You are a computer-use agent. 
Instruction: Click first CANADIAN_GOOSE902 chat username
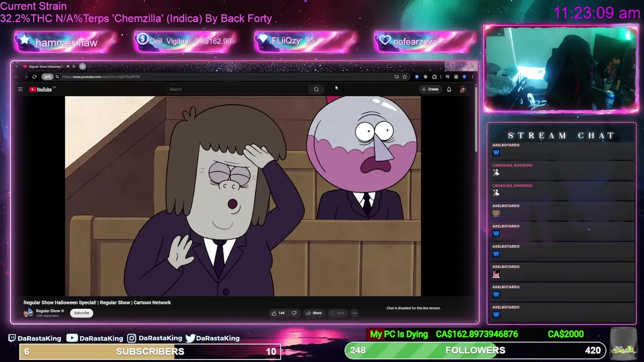512,165
